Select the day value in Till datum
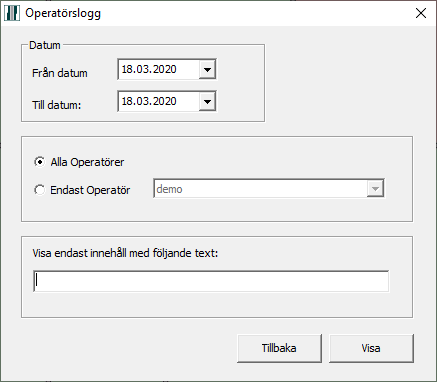This screenshot has height=382, width=437. (127, 101)
